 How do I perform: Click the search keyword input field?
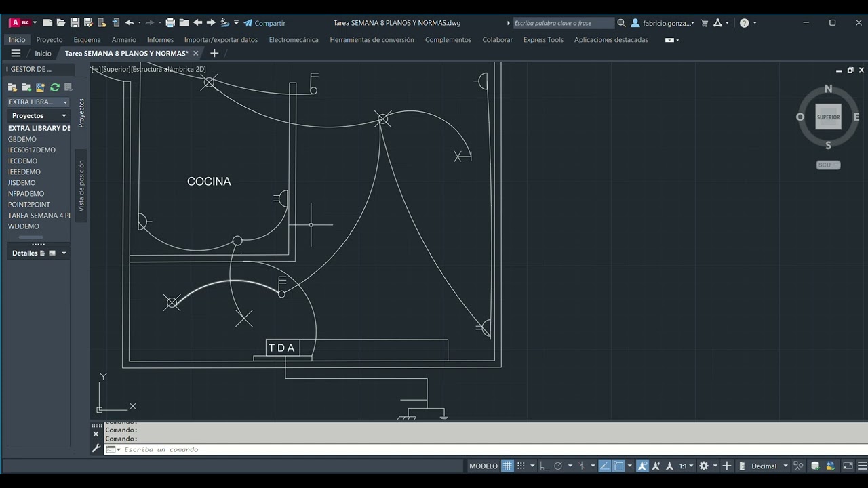coord(563,23)
